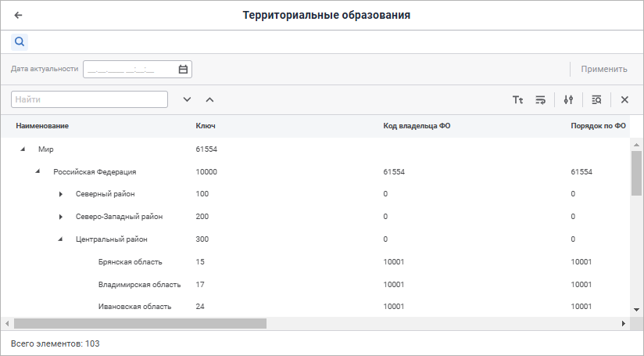The width and height of the screenshot is (644, 356).
Task: Expand the Северо-Западный район node
Action: pos(60,217)
